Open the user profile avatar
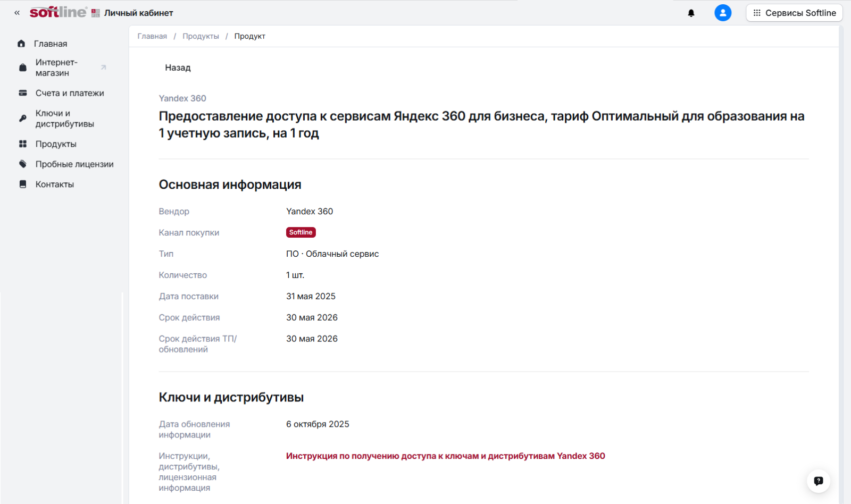Screen dimensions: 851x504 (x=722, y=13)
